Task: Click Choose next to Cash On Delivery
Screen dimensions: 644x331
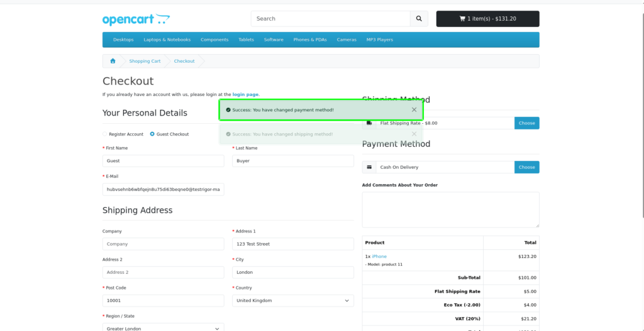Action: [x=526, y=167]
